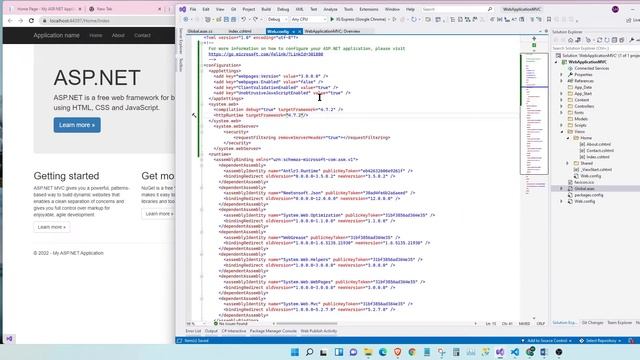Open Select Repository dropdown
The height and width of the screenshot is (360, 640).
coord(600,340)
